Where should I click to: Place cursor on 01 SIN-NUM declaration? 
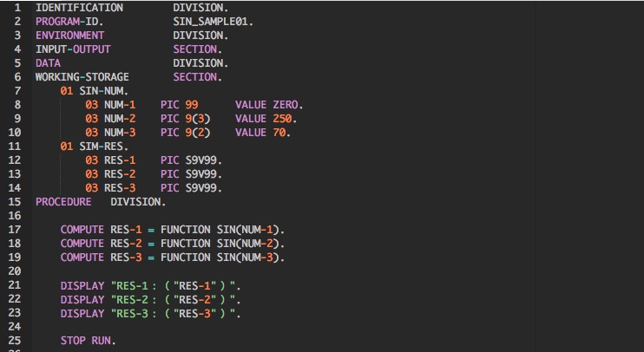(94, 90)
